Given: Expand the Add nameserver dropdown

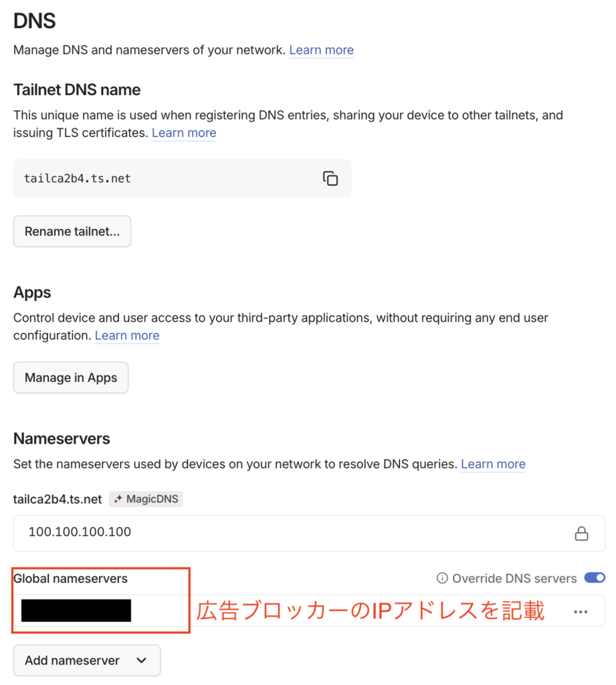Looking at the screenshot, I should 87,660.
